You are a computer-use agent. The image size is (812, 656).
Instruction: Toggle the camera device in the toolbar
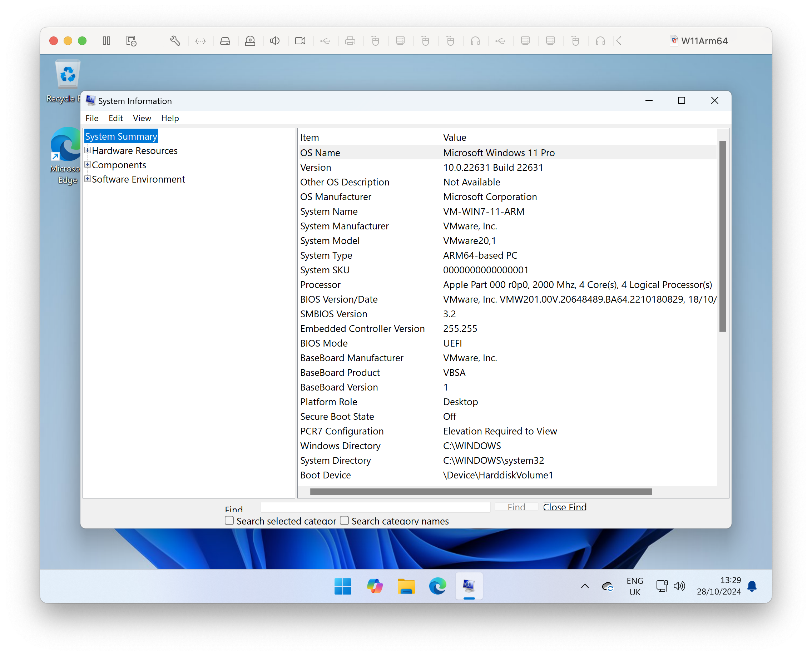[300, 41]
